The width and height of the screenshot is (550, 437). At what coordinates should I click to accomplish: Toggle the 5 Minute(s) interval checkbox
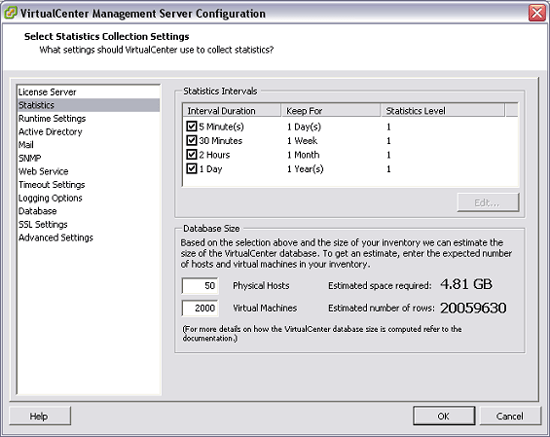192,126
